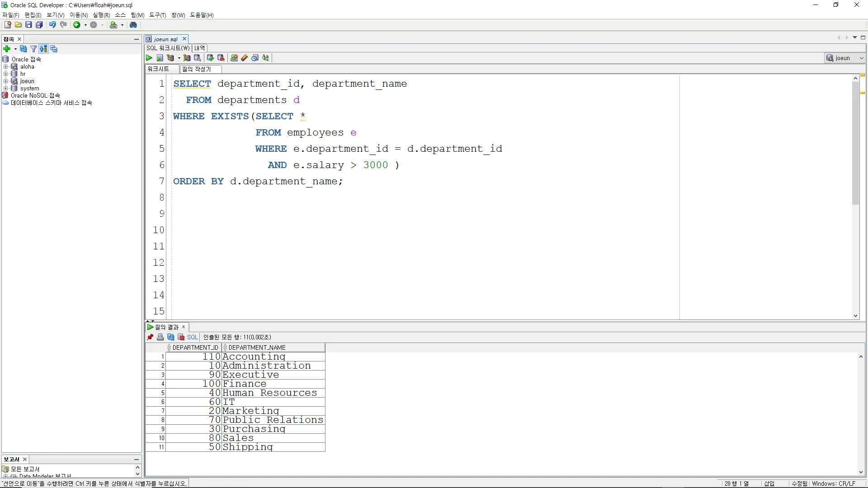
Task: Click the Rollback icon in worksheet toolbar
Action: tap(221, 58)
